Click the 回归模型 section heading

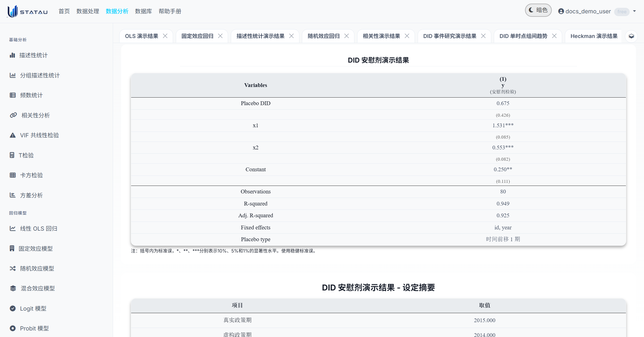pyautogui.click(x=18, y=213)
